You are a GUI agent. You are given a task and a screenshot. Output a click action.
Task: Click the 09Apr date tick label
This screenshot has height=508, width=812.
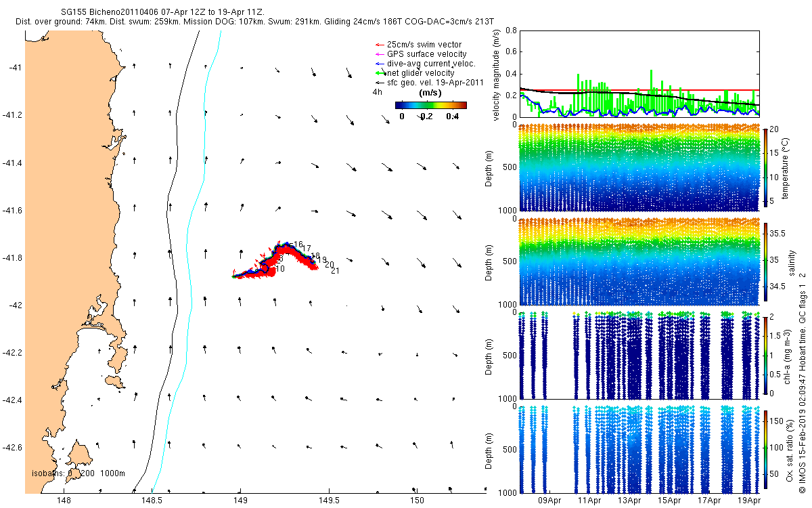pos(549,501)
